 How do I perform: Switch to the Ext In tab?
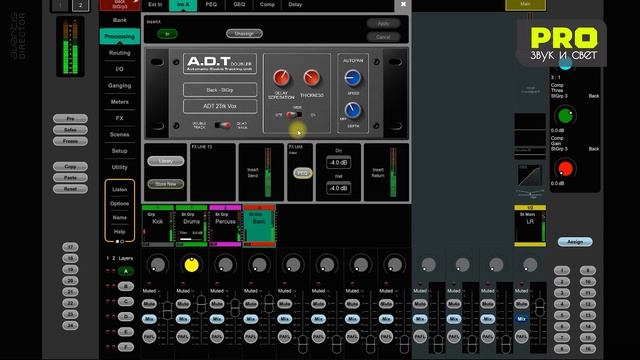155,4
